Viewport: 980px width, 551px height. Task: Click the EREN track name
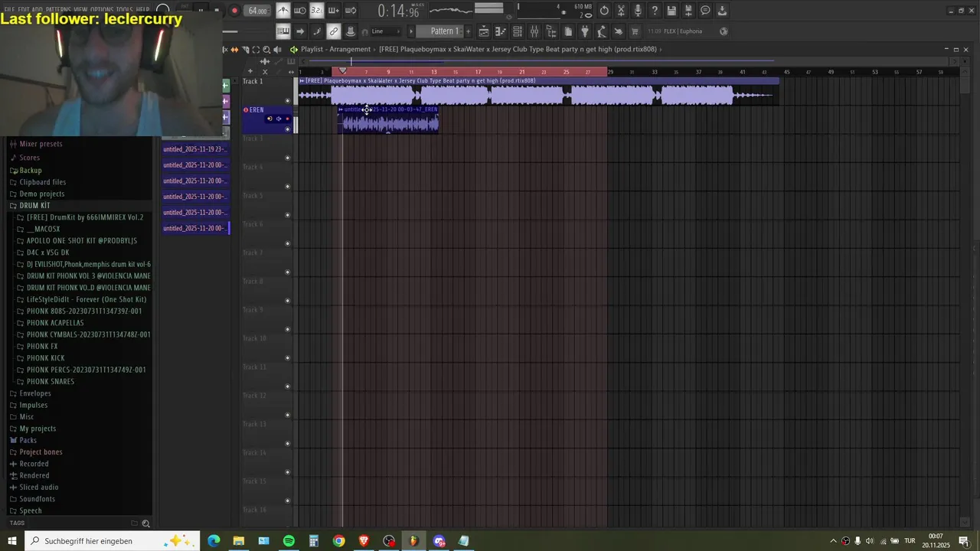pyautogui.click(x=256, y=110)
